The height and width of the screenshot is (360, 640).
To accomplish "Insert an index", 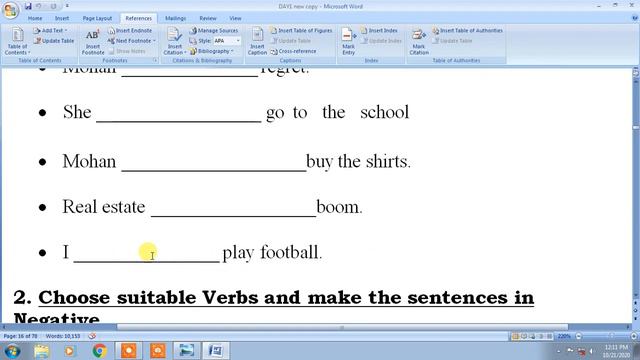I will tap(379, 31).
